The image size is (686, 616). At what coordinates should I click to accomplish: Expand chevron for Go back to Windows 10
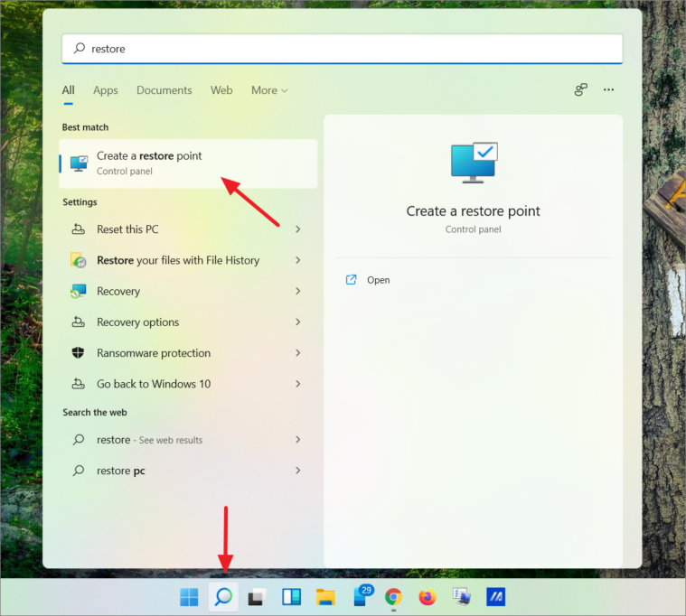[x=298, y=384]
